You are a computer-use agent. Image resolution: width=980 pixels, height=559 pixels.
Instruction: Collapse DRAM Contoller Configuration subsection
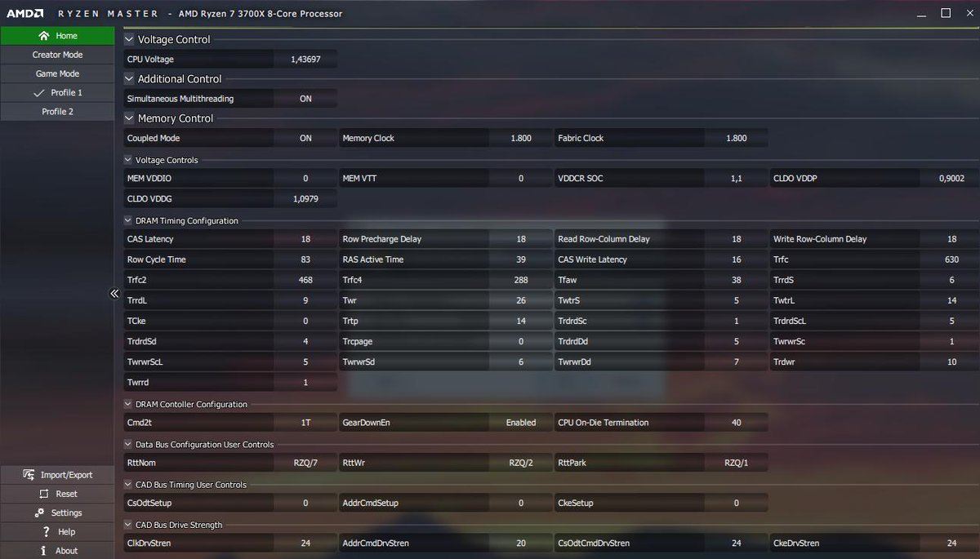128,404
